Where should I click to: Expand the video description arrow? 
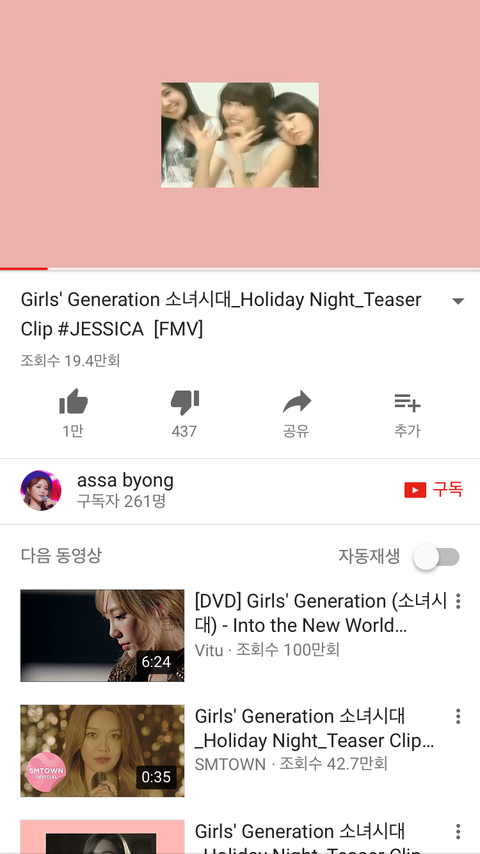[458, 301]
